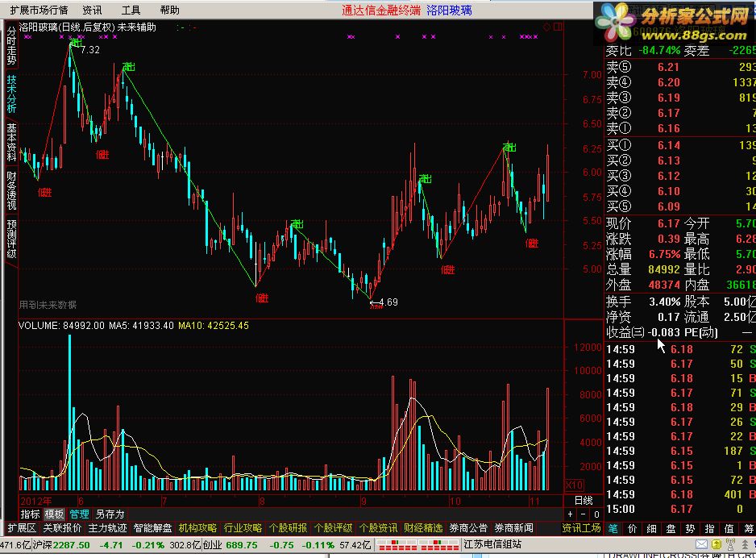Select the 盘 tab in quote panel

(671, 529)
